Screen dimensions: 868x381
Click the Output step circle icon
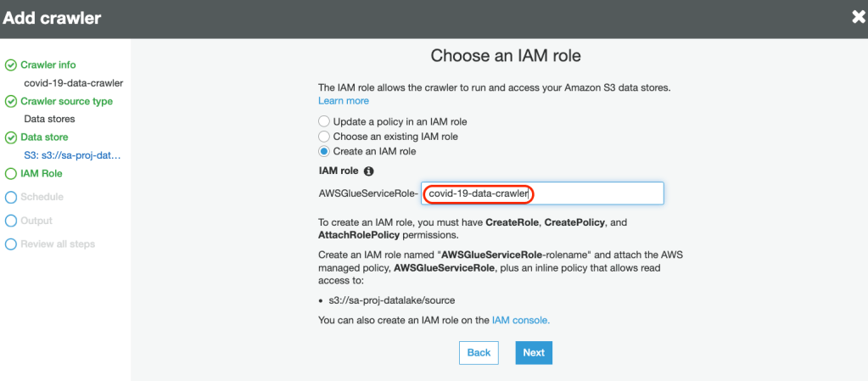pyautogui.click(x=11, y=221)
